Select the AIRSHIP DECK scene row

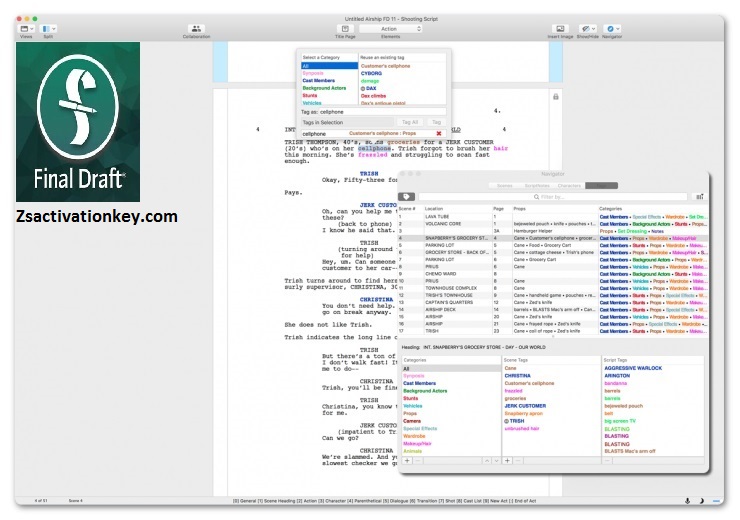(x=552, y=310)
